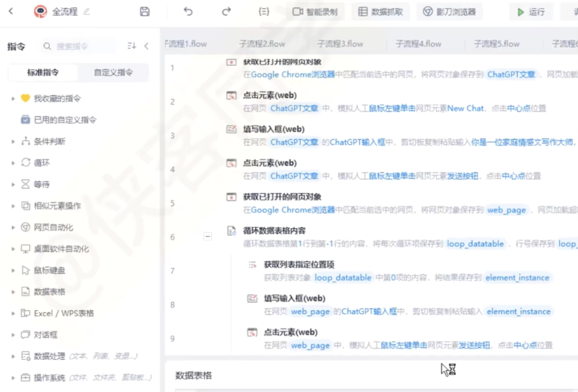Viewport: 578px width, 392px height.
Task: Select step 5 获取已打开的网页对象 icon
Action: coord(232,197)
